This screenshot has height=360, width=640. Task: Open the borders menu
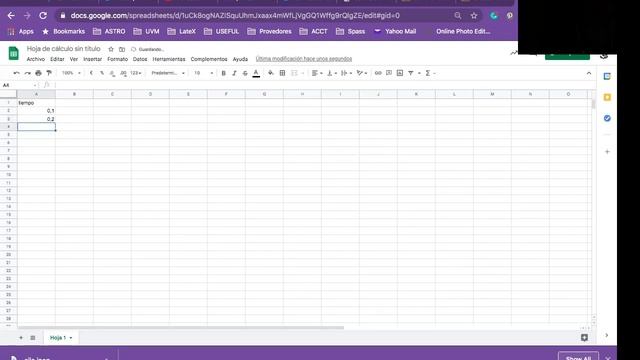coord(282,73)
